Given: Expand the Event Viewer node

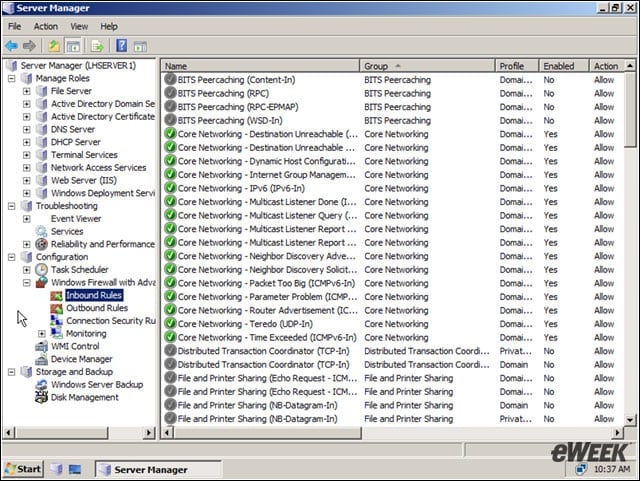Looking at the screenshot, I should (x=27, y=219).
